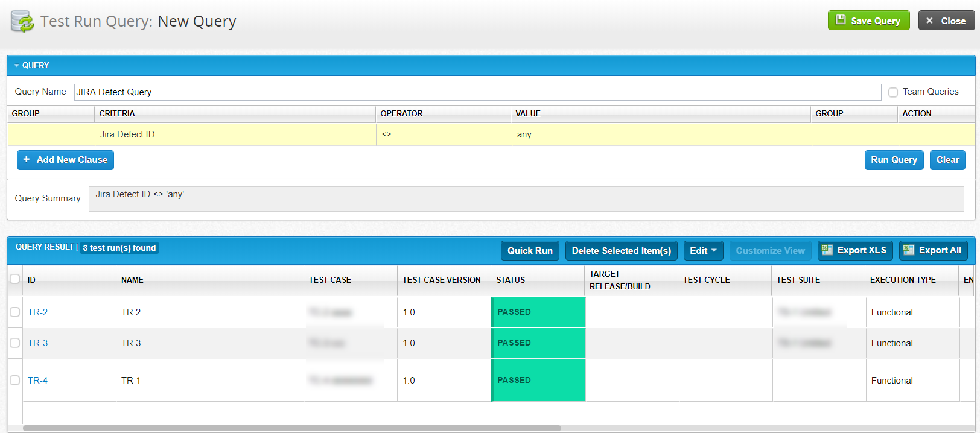The height and width of the screenshot is (433, 980).
Task: Click the plus icon for Add New Clause
Action: pos(27,160)
